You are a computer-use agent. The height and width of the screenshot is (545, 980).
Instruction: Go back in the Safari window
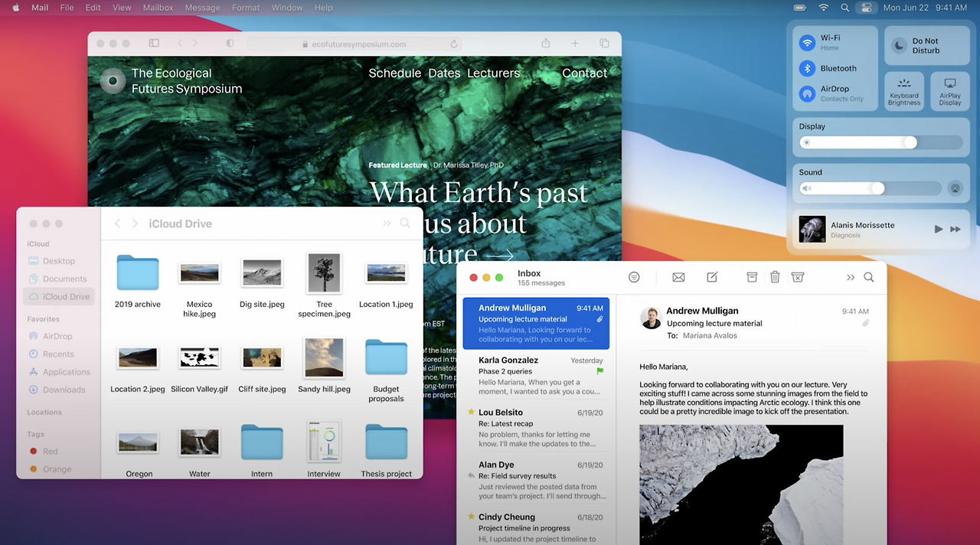[x=180, y=44]
